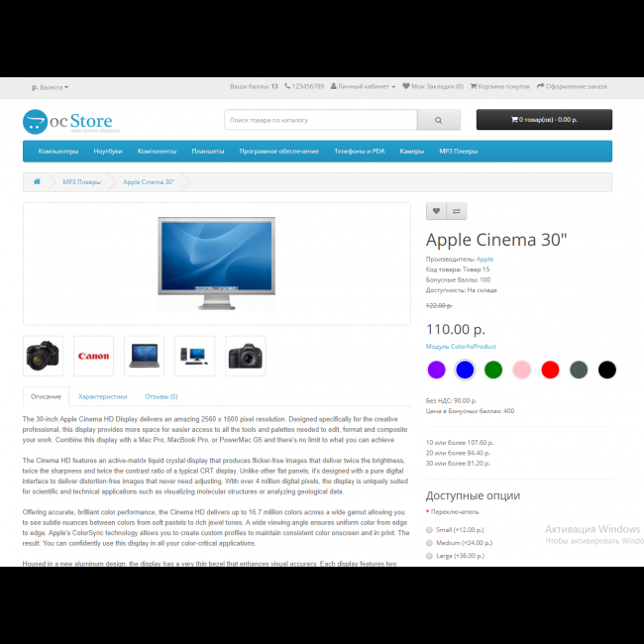The width and height of the screenshot is (644, 644).
Task: Select the Large (+36.00 р.) radio option
Action: coord(430,556)
